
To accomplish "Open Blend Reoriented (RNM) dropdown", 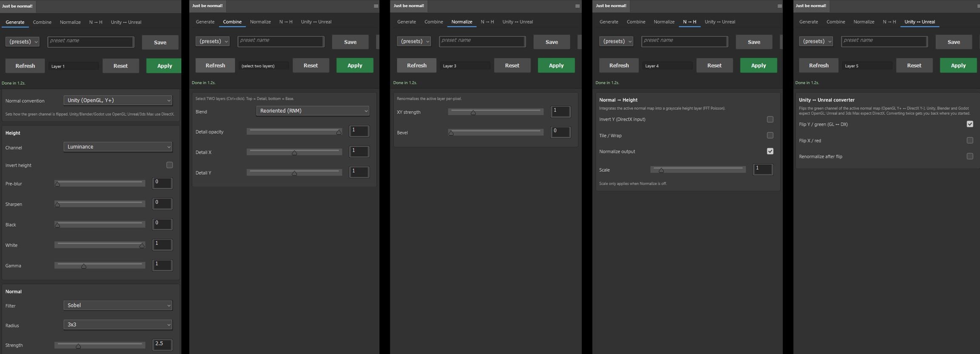I will coord(313,111).
